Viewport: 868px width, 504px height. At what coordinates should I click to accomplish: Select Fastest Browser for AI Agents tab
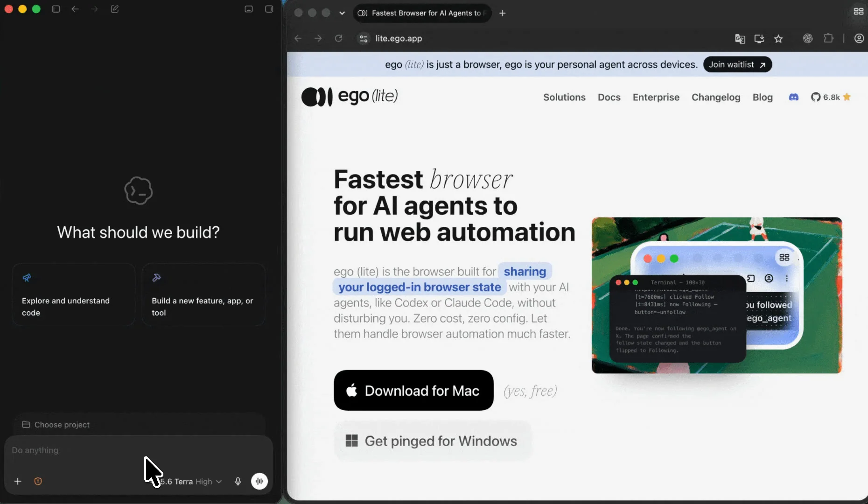coord(422,13)
